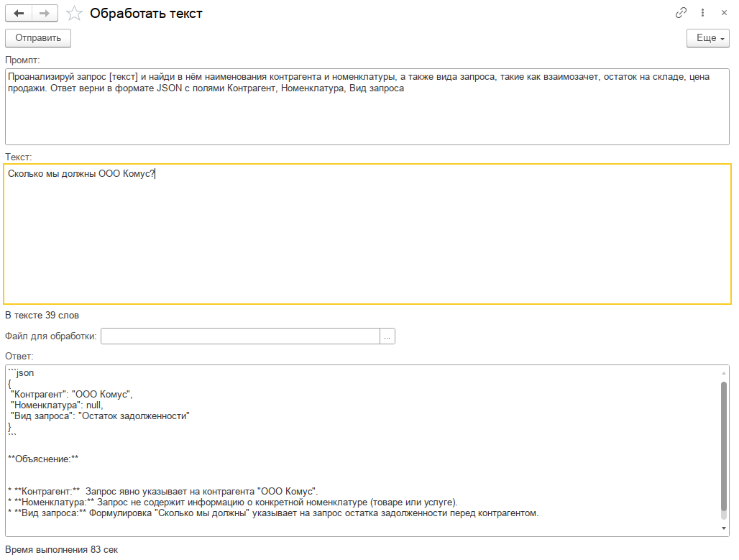This screenshot has height=560, width=739.
Task: Click the title 'Обработать текст'
Action: tap(146, 13)
